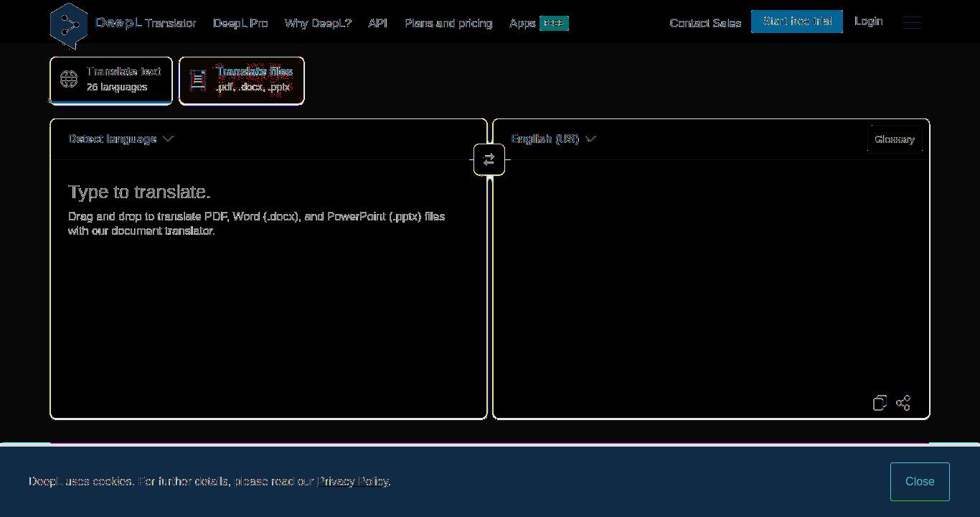
Task: Click the document icon for file translation
Action: point(198,79)
